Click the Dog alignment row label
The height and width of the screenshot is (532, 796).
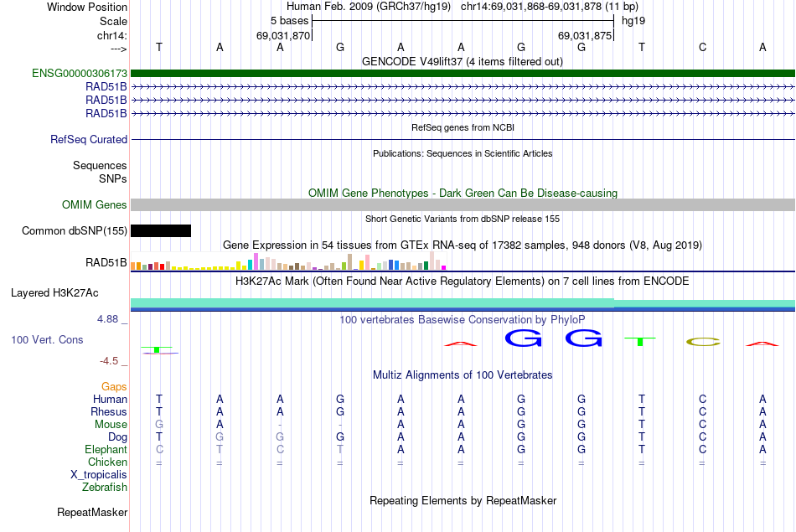[117, 437]
